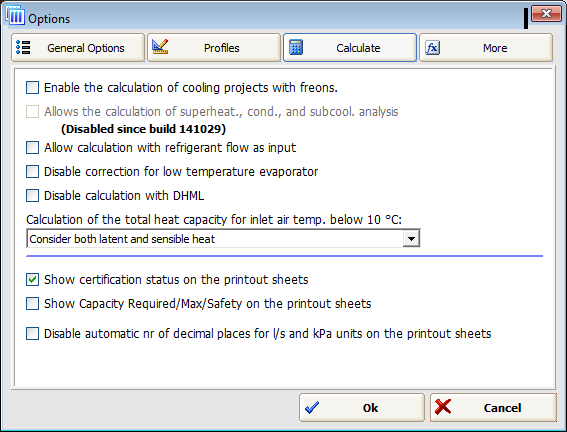
Task: Click the Options window title bar icon
Action: coord(15,16)
